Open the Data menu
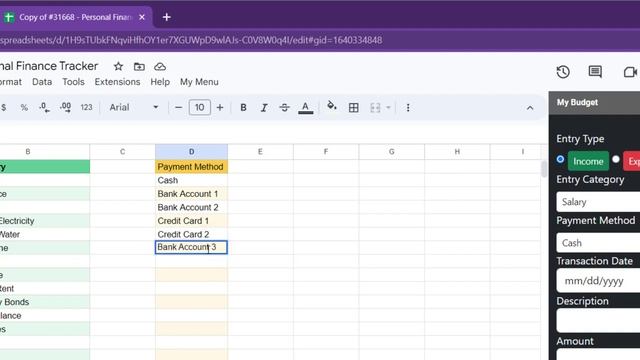This screenshot has width=640, height=360. (x=42, y=82)
